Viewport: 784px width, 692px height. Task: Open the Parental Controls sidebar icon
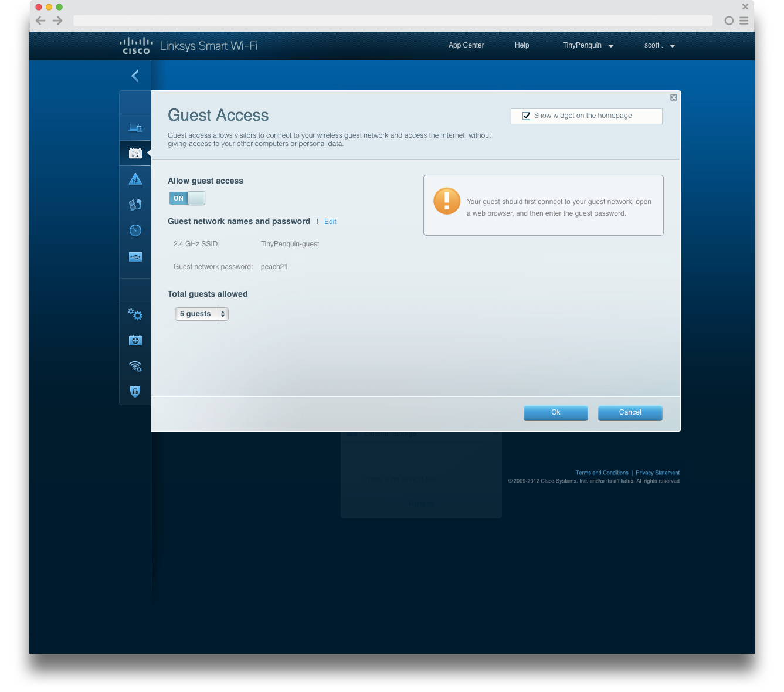pyautogui.click(x=135, y=179)
